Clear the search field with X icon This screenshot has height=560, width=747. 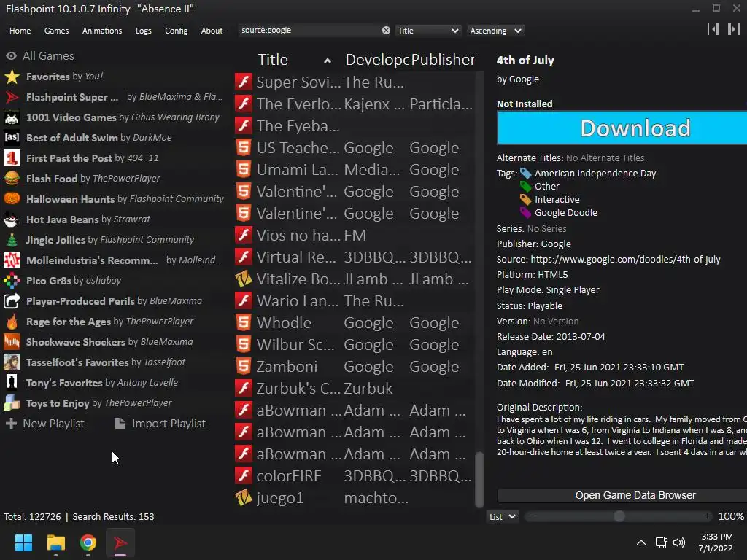[x=386, y=31]
